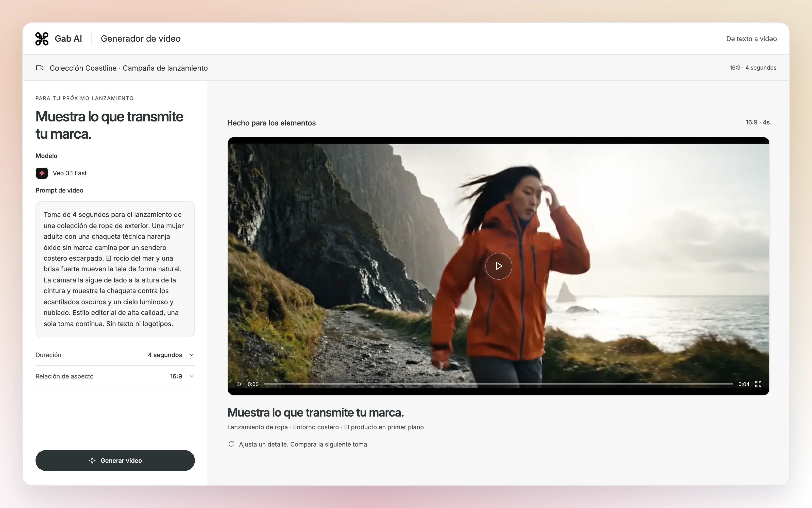The height and width of the screenshot is (508, 812).
Task: Click the chevron next to 16:9
Action: [x=192, y=376]
